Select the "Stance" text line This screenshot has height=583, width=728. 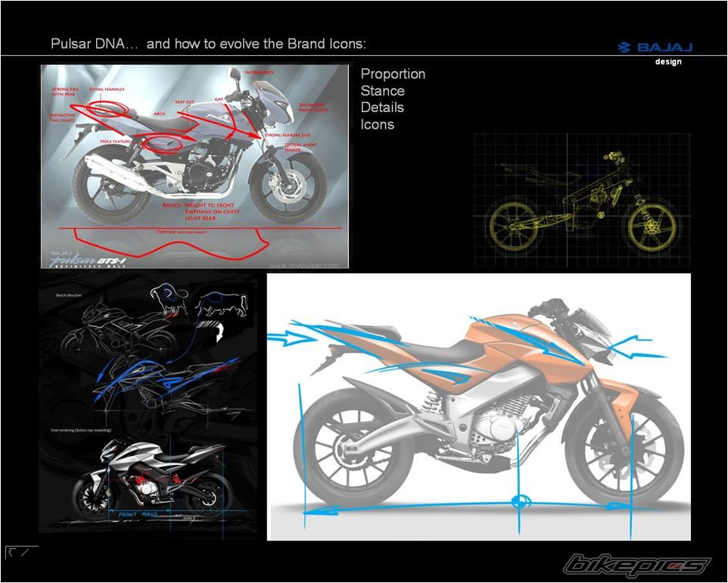(383, 91)
